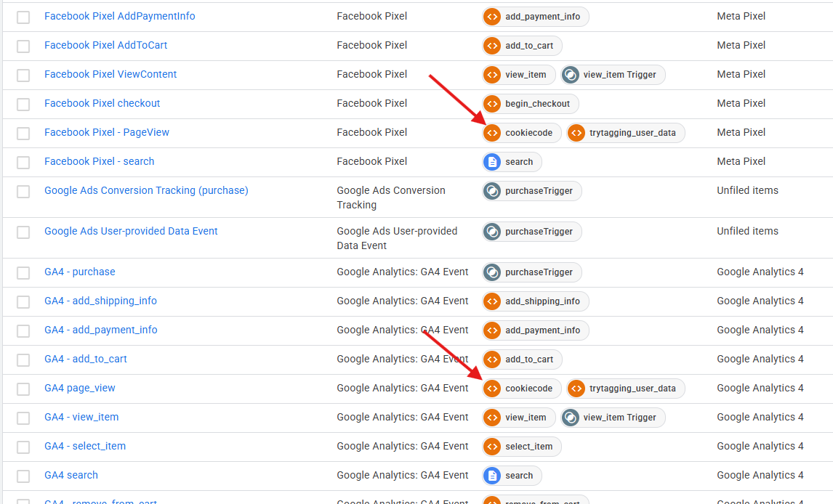Click the Facebook Pixel checkout tag name
833x504 pixels.
(102, 103)
